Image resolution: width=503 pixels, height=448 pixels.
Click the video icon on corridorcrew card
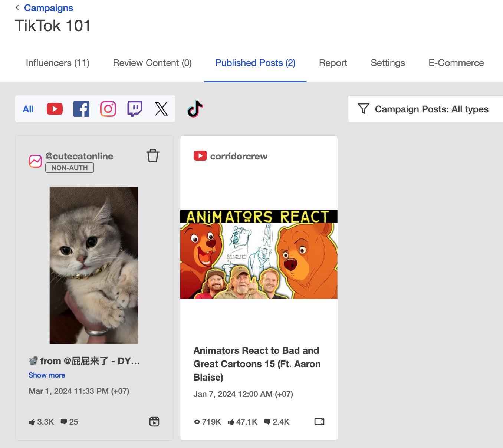click(319, 422)
